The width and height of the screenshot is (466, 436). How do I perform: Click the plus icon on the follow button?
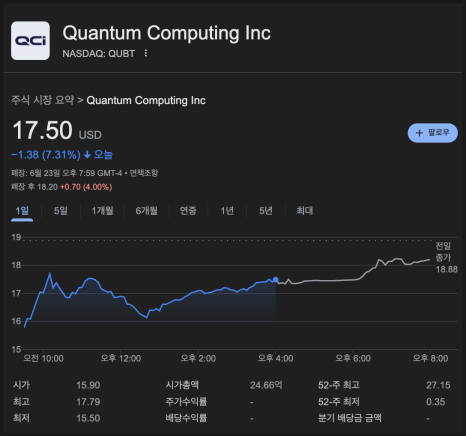(x=419, y=133)
